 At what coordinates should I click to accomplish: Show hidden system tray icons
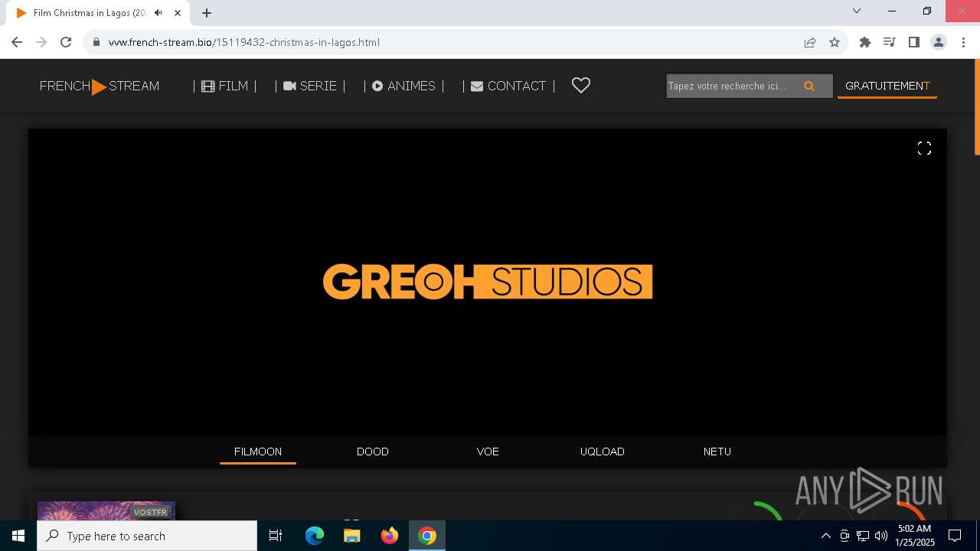tap(825, 536)
